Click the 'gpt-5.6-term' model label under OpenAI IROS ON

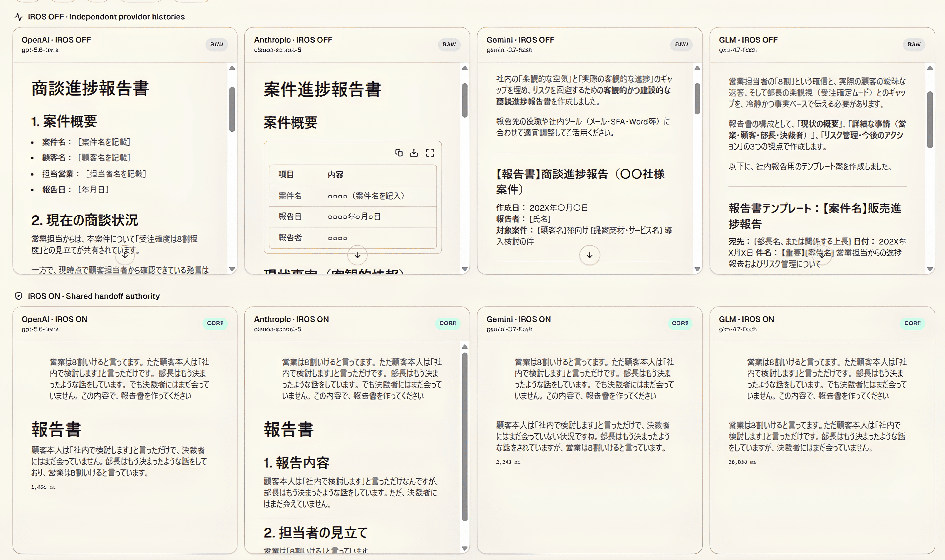40,329
